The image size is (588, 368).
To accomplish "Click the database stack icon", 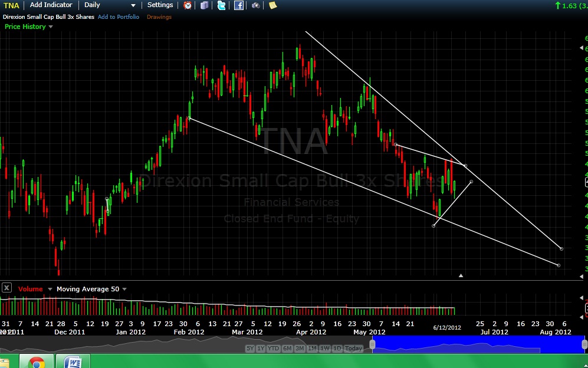I will pos(205,5).
